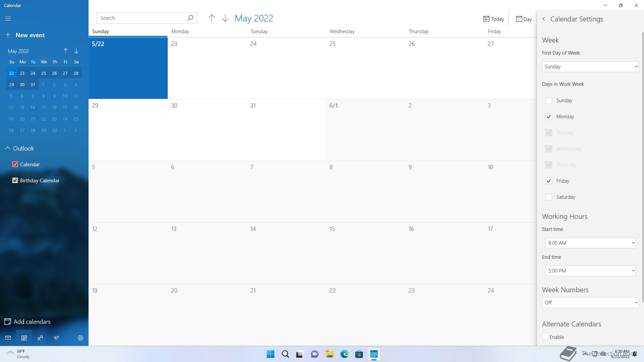This screenshot has width=644, height=362.
Task: Hide the Birthday Calendar
Action: point(15,180)
